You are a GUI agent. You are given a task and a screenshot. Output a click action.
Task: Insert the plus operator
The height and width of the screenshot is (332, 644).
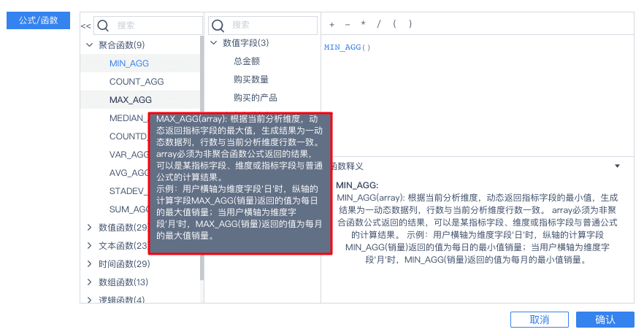(x=331, y=25)
